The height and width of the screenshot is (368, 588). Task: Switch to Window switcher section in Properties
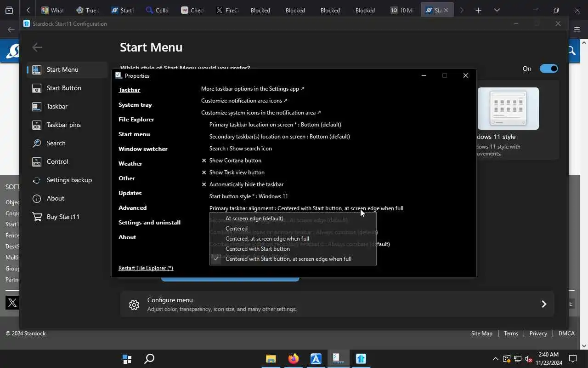click(143, 149)
